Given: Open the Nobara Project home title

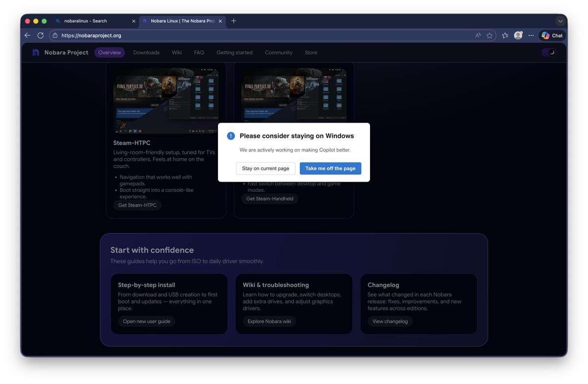Looking at the screenshot, I should click(66, 52).
